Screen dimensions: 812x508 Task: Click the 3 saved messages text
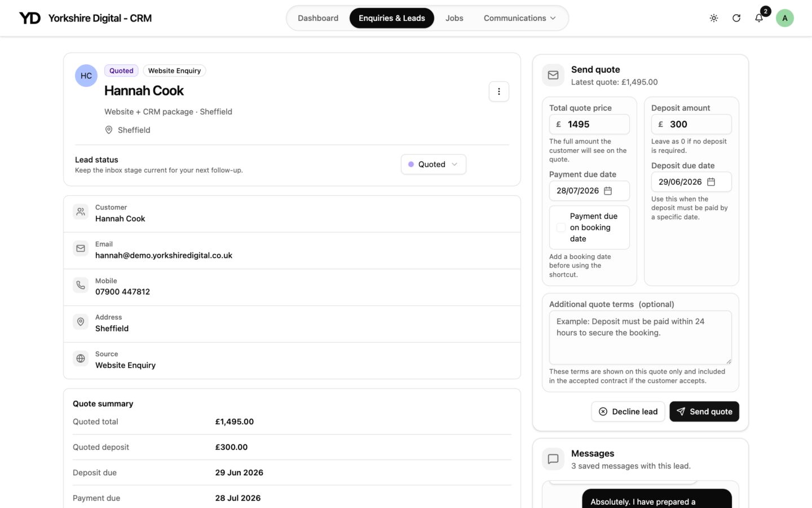pos(630,466)
